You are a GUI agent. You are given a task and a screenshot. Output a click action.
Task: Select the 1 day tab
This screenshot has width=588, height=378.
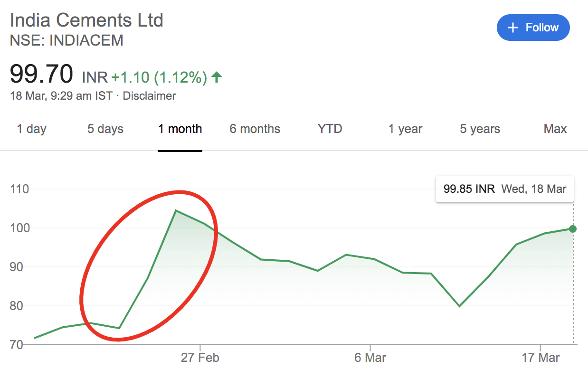click(x=32, y=129)
